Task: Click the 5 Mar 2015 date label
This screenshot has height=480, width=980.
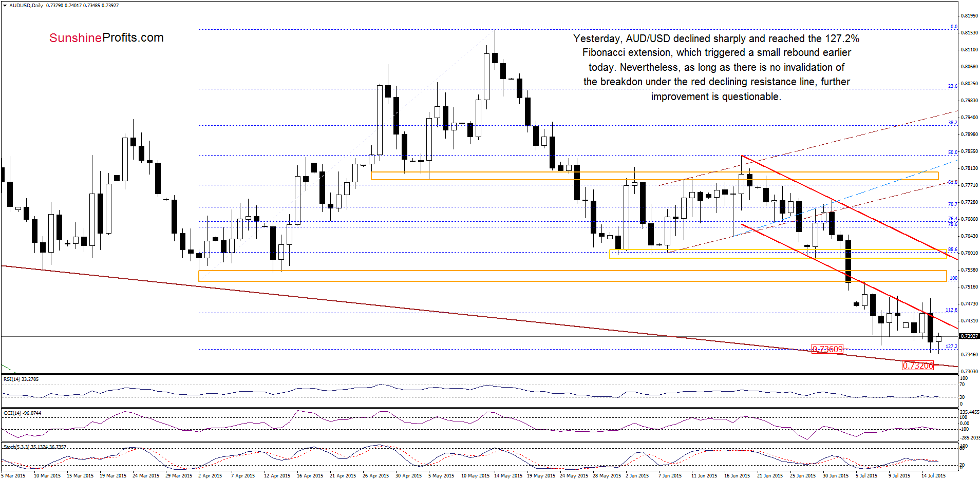Action: pyautogui.click(x=13, y=476)
